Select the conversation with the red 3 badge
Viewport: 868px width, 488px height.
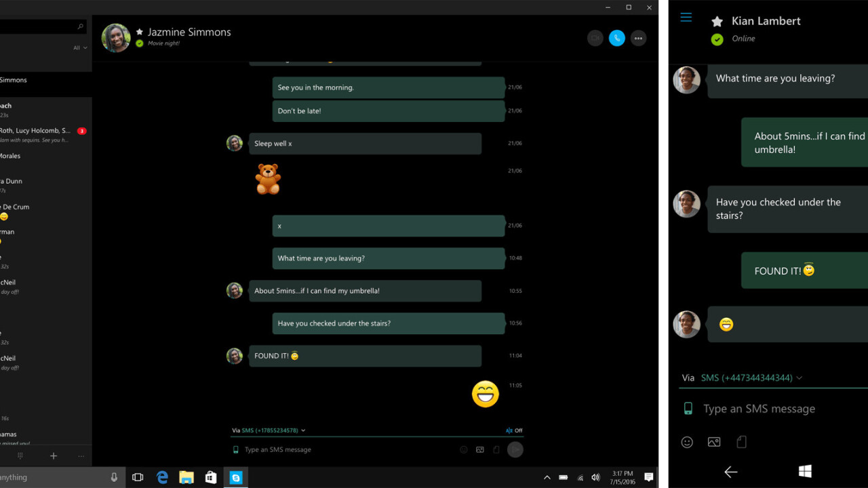point(41,134)
